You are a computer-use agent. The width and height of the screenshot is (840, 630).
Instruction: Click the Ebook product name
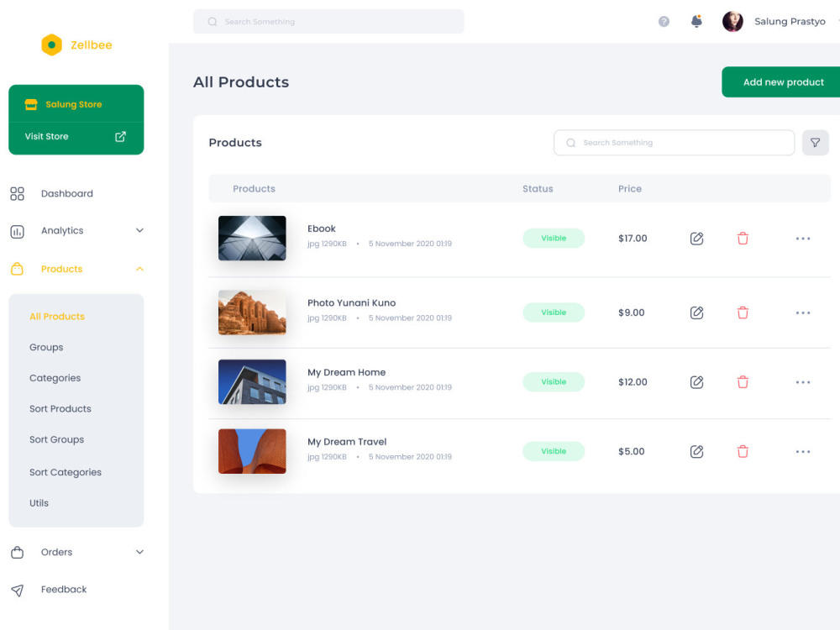pos(322,228)
